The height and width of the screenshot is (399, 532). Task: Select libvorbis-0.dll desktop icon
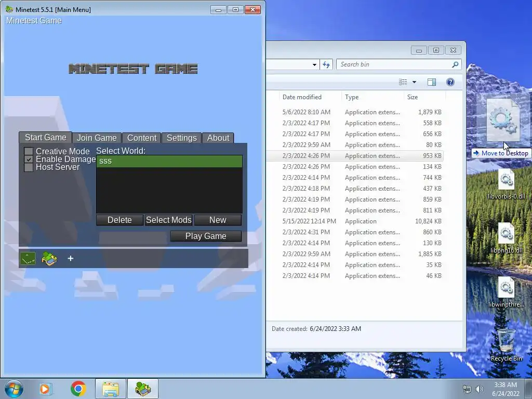(x=506, y=185)
